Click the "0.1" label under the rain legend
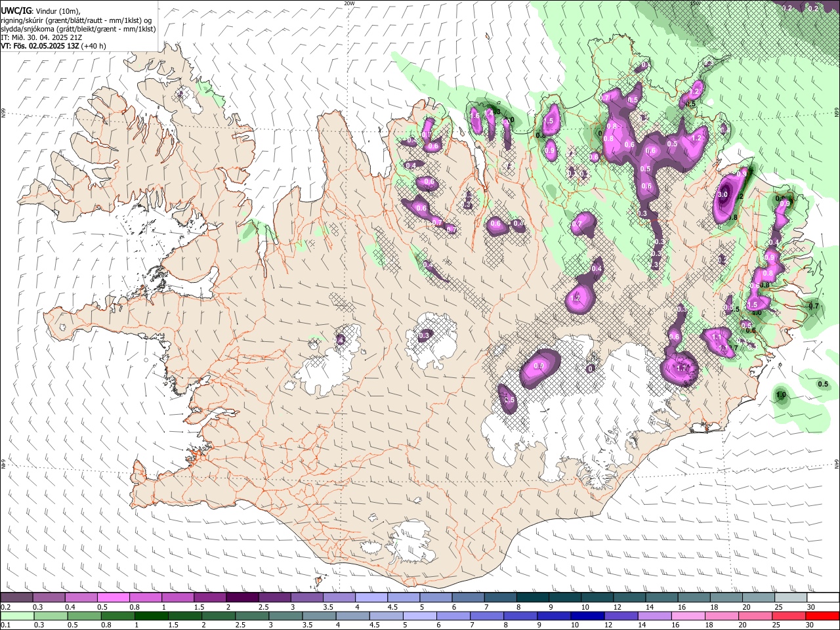Viewport: 840px width, 630px height. pos(5,625)
